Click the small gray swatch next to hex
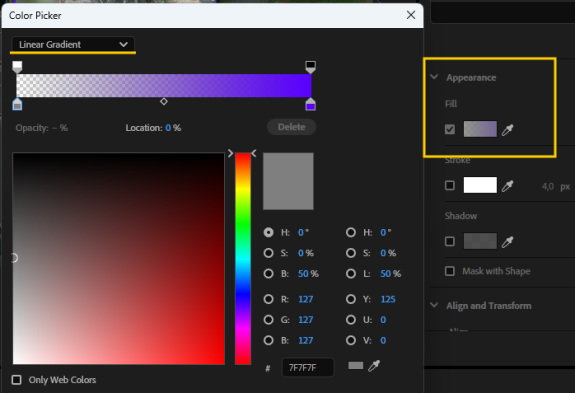Screen dimensions: 575x393 coord(356,366)
